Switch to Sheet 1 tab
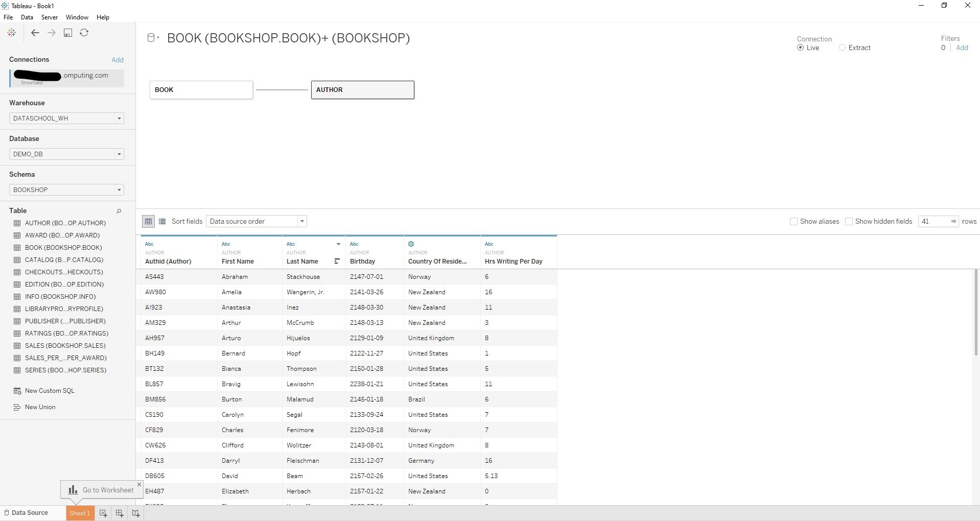 tap(80, 513)
